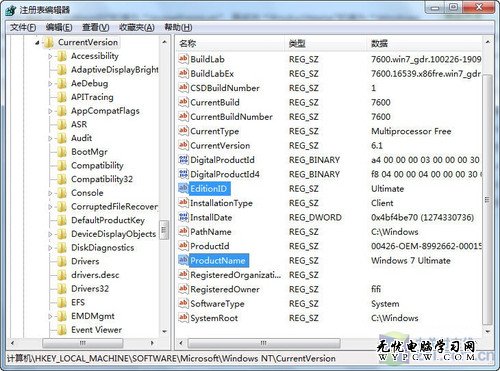Click the InstallDate DWORD icon

coord(183,217)
